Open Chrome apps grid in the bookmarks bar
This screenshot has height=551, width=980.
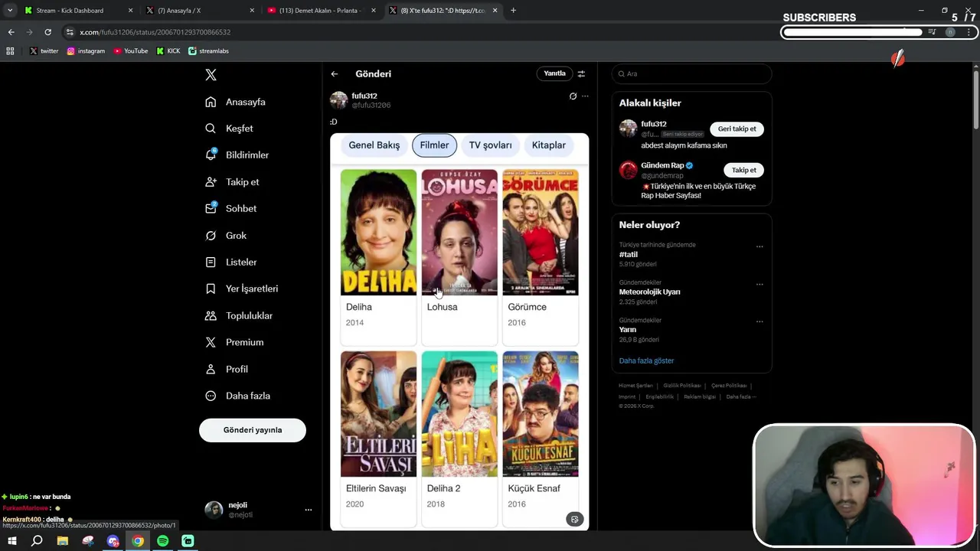[x=10, y=51]
